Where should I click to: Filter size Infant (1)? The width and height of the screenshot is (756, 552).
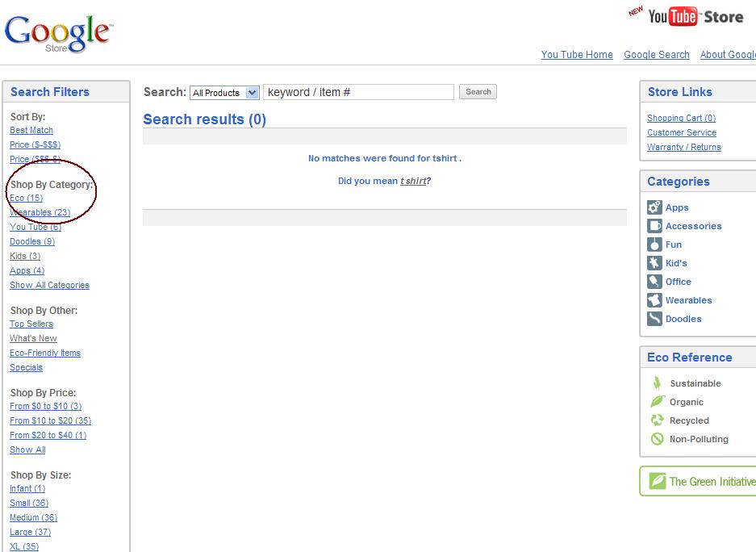pos(27,489)
